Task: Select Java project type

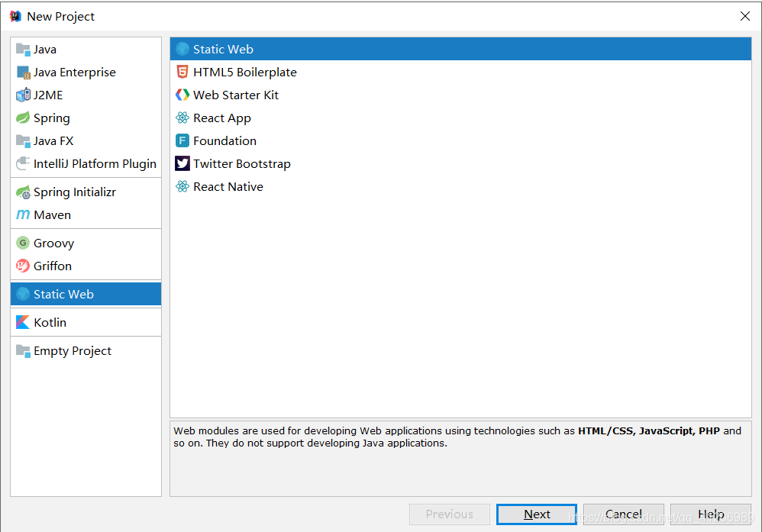Action: [86, 49]
